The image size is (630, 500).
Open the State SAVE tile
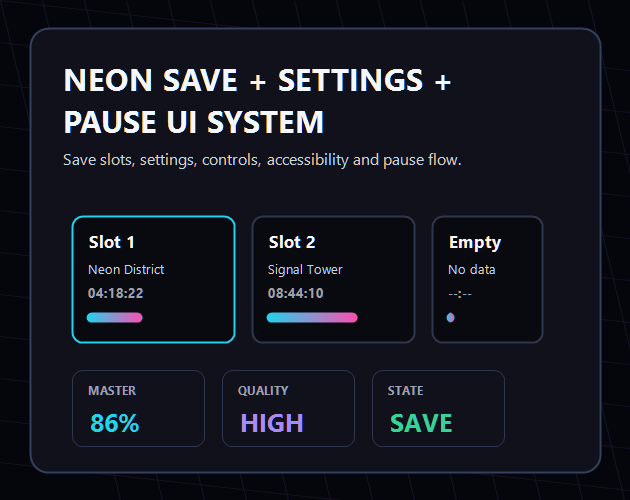click(x=438, y=408)
